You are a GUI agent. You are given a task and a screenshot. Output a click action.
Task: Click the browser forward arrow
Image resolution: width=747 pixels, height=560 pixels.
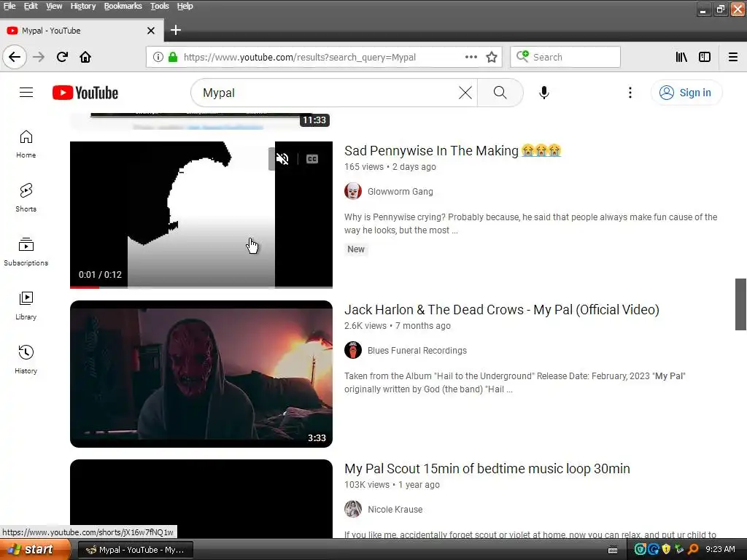click(x=39, y=57)
